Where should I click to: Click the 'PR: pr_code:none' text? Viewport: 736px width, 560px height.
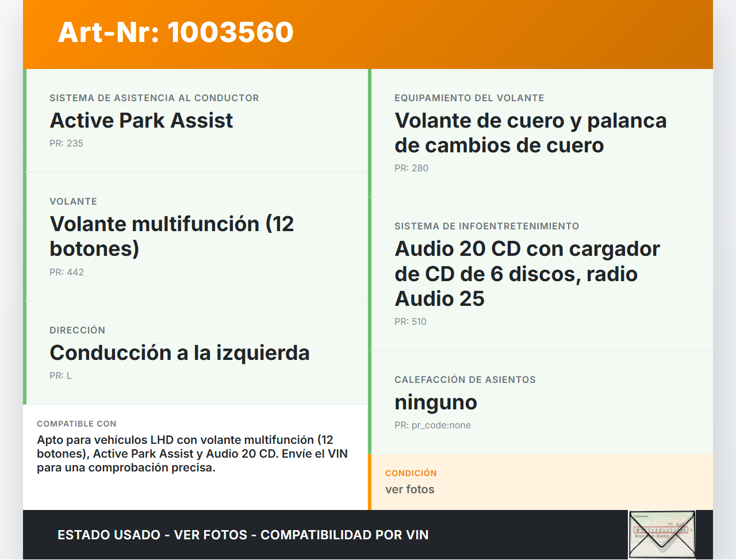[432, 425]
